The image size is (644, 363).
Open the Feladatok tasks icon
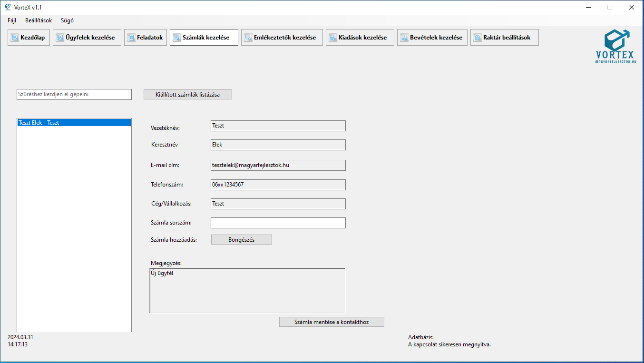coord(131,38)
